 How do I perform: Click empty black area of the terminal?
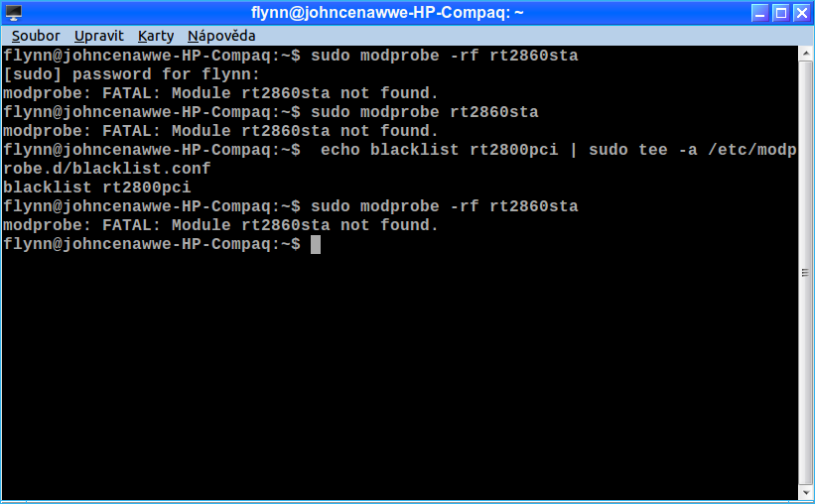pyautogui.click(x=400, y=374)
